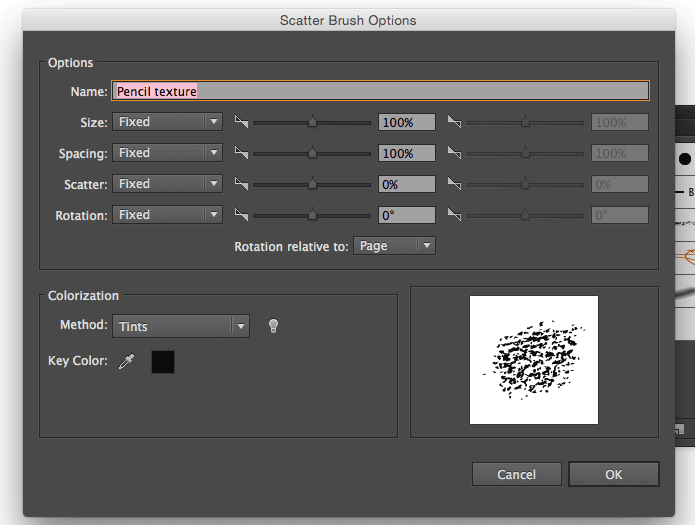Screen dimensions: 695x525
Task: Click the Size slider handle
Action: point(312,122)
